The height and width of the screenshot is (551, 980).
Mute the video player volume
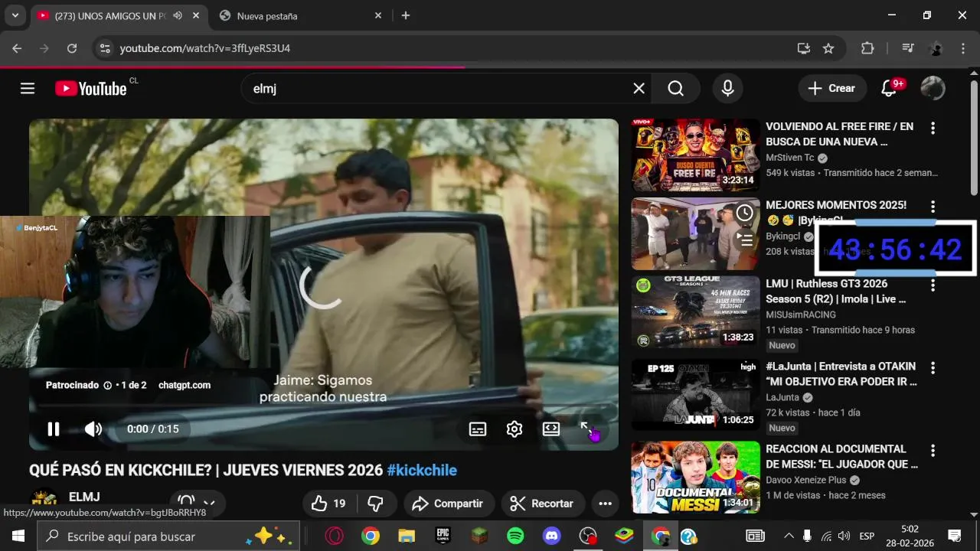(x=93, y=429)
